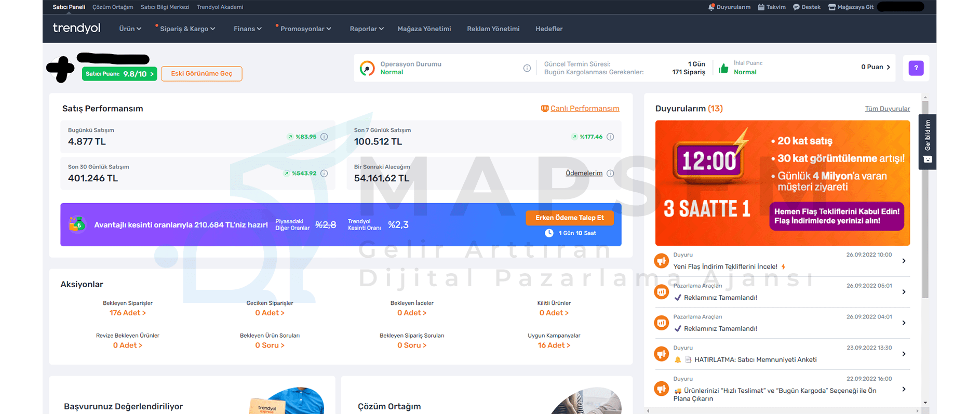Click the green thumbs-up İhlal Puanı icon
Image resolution: width=980 pixels, height=414 pixels.
coord(723,68)
